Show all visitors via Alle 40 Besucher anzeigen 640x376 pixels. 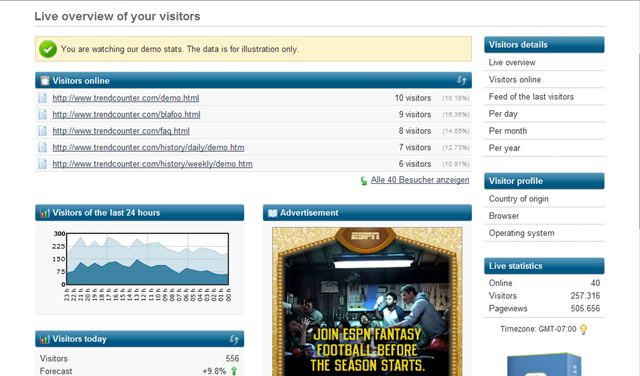[x=420, y=180]
